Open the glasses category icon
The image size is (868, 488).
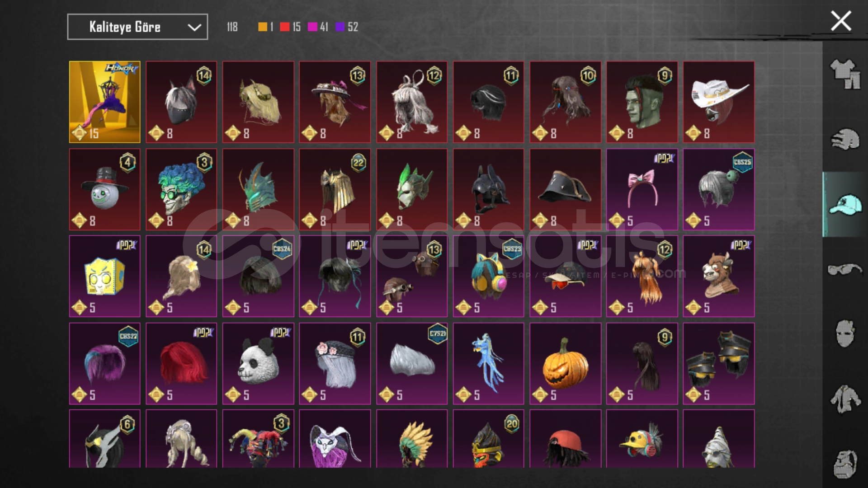(x=845, y=270)
